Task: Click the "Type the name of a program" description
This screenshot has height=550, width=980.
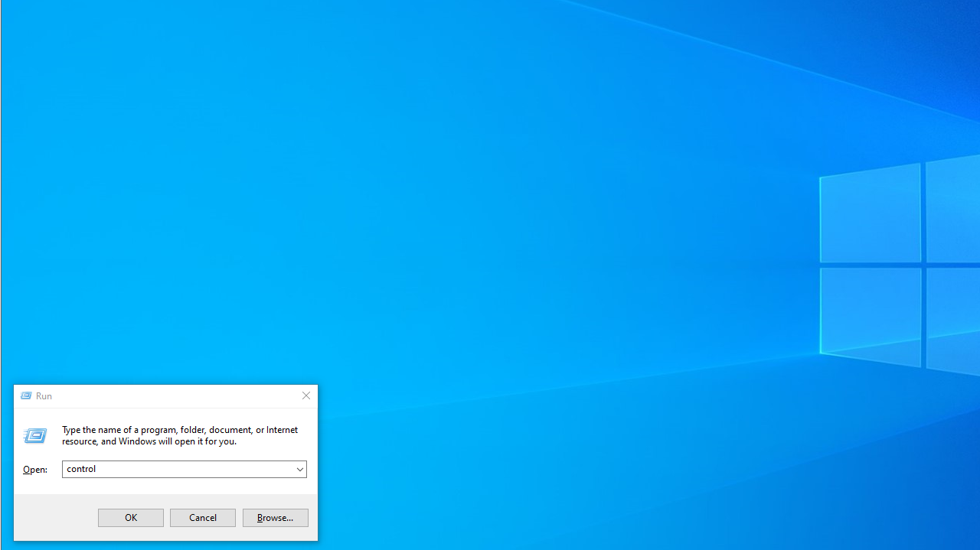Action: [x=180, y=435]
